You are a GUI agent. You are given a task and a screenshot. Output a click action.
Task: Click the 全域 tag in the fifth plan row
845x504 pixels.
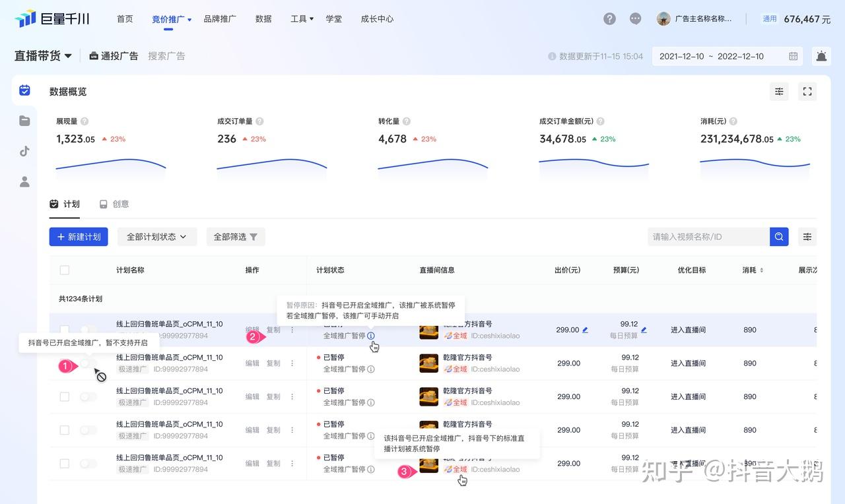[x=456, y=470]
